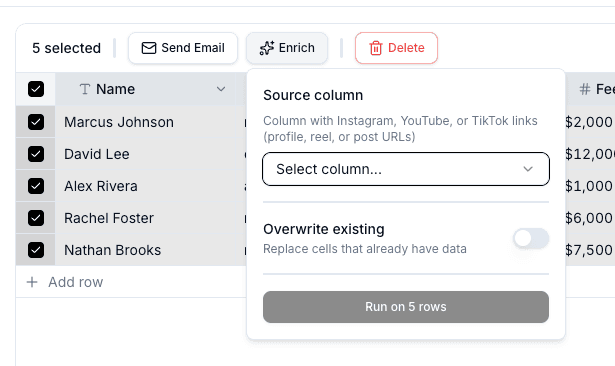Uncheck the select-all header checkbox
This screenshot has width=615, height=366.
[36, 89]
